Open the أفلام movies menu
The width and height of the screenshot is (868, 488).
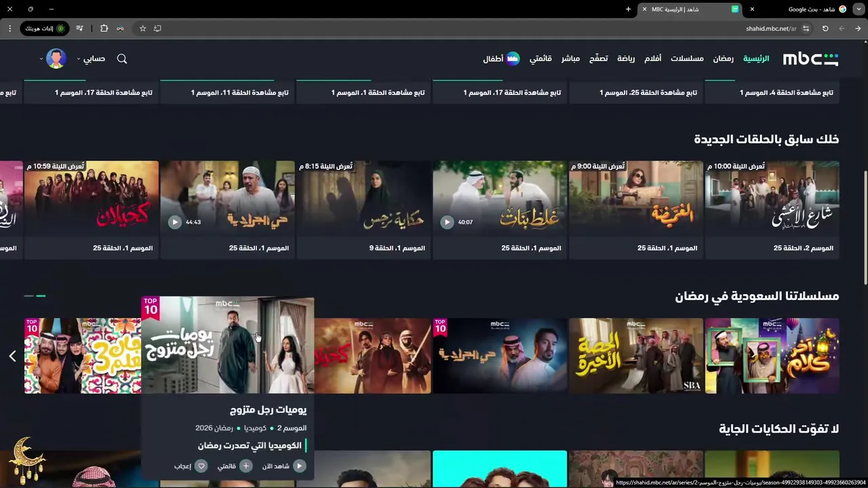coord(652,59)
